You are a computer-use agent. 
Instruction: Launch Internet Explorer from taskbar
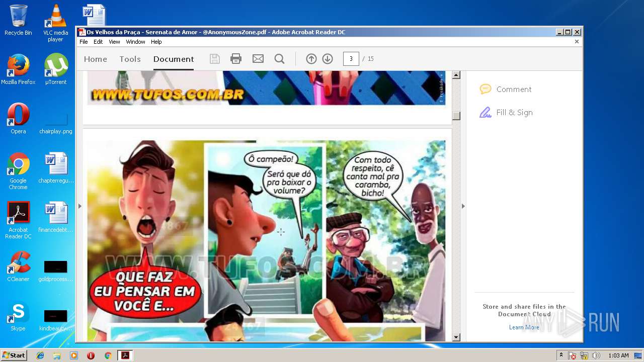tap(40, 355)
